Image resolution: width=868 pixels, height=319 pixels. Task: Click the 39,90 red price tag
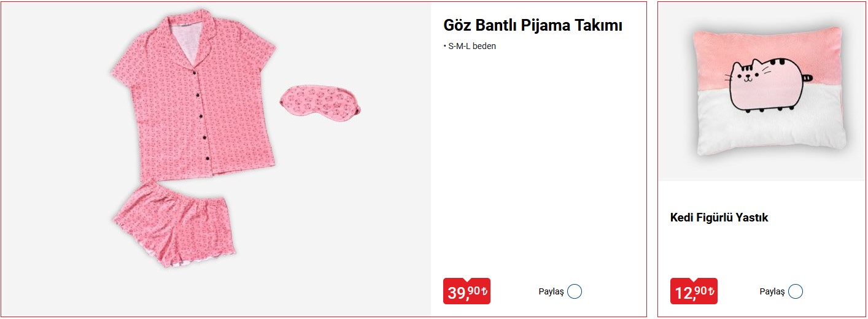pyautogui.click(x=466, y=291)
